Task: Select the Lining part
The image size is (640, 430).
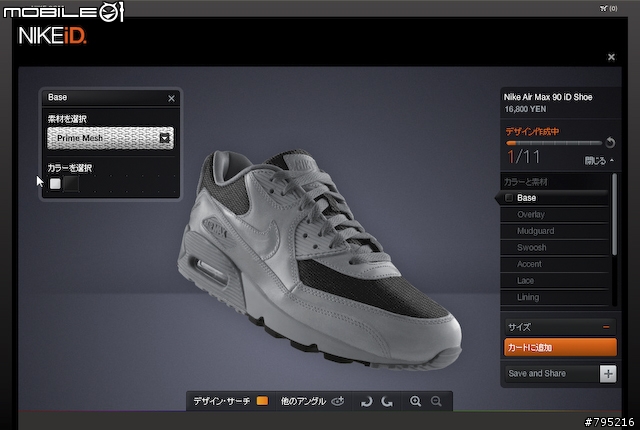Action: [x=554, y=297]
